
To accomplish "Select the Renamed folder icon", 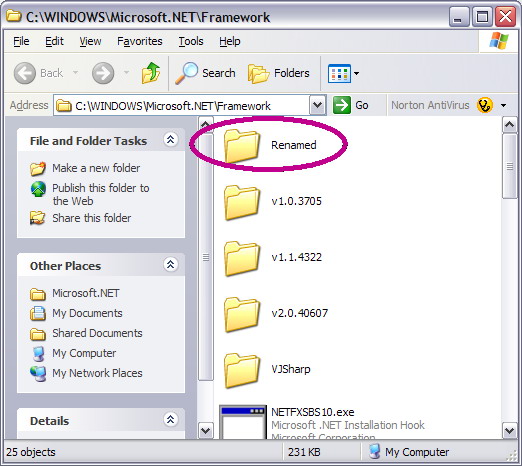I will point(242,146).
